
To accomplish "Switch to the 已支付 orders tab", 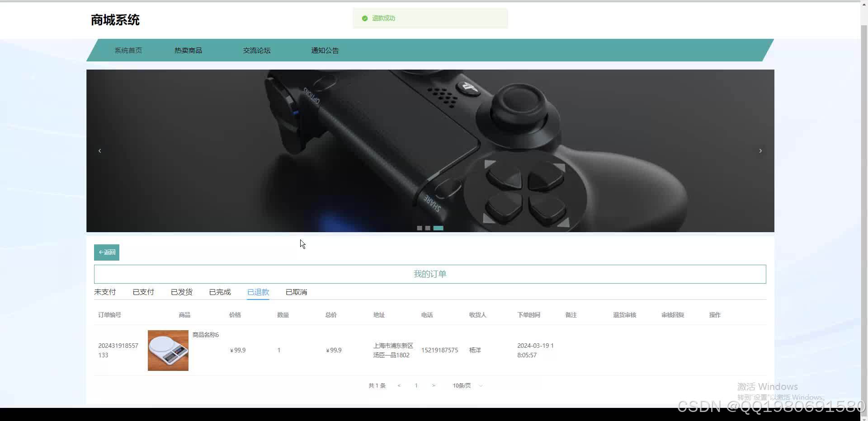I will tap(143, 292).
